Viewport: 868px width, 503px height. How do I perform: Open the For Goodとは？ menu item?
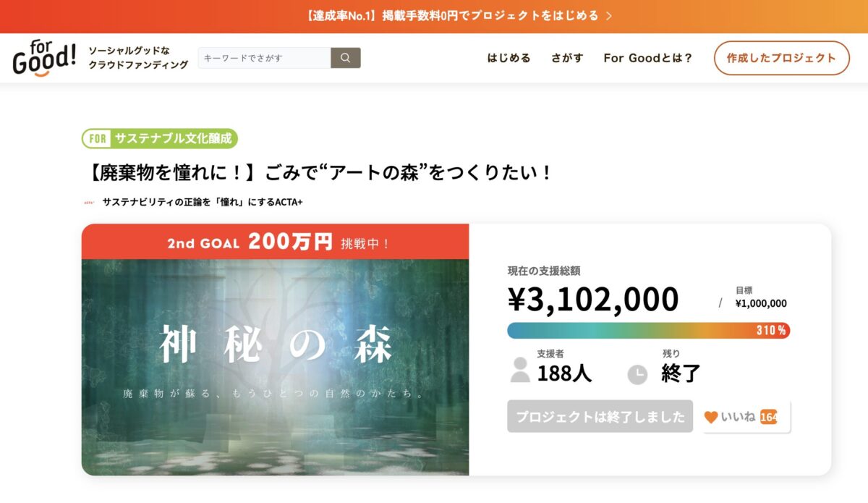click(648, 59)
